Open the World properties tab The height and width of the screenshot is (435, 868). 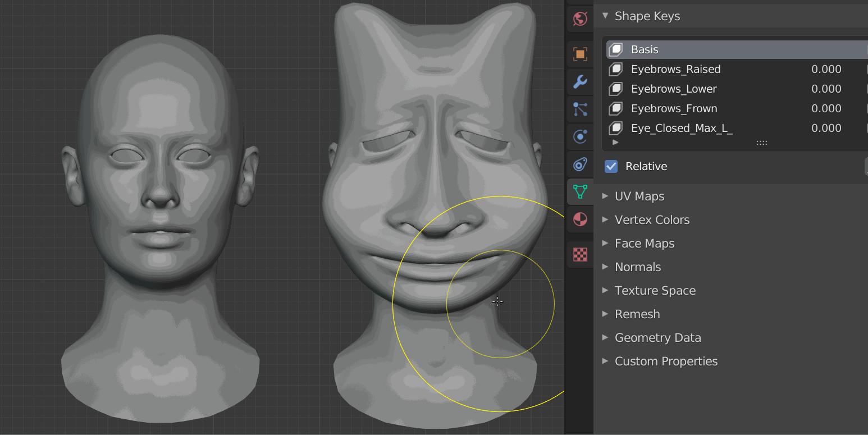click(580, 19)
